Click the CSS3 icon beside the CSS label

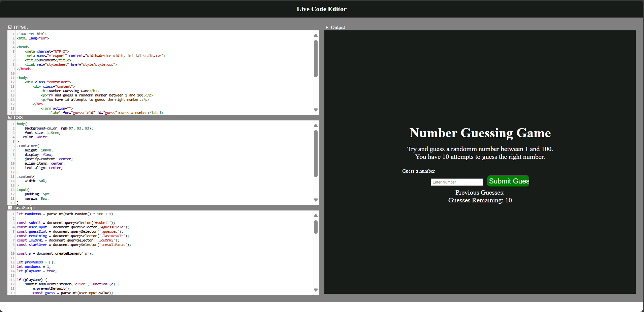[x=10, y=117]
